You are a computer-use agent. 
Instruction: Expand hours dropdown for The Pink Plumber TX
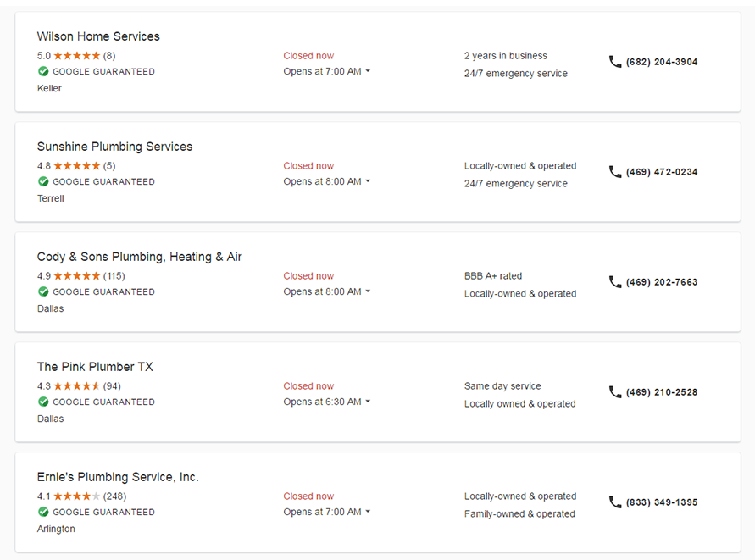click(x=368, y=402)
